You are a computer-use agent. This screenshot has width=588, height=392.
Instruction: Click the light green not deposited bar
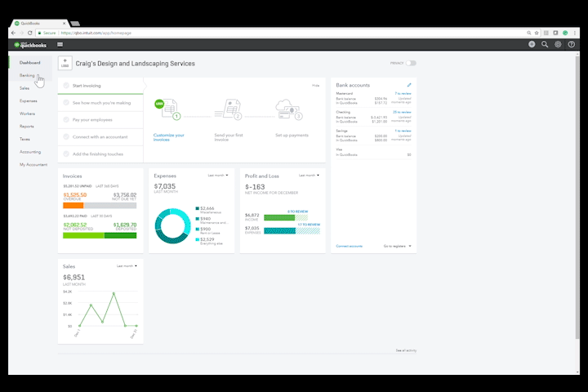pyautogui.click(x=83, y=235)
